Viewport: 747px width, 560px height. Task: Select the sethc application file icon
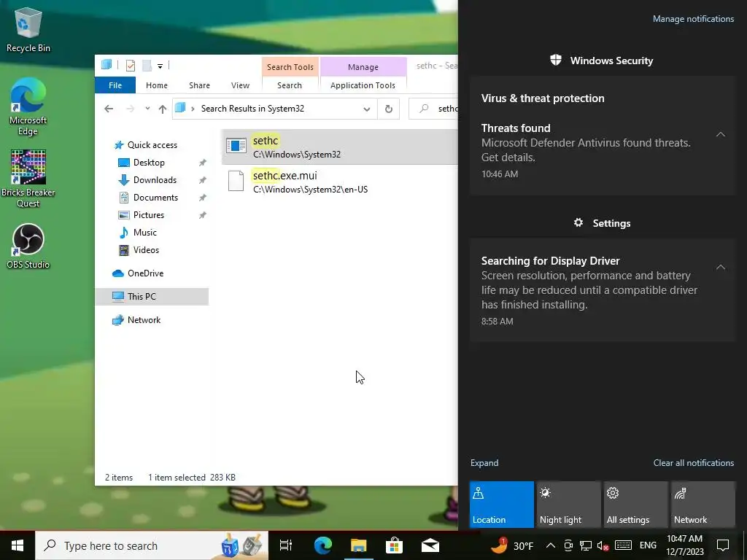236,146
